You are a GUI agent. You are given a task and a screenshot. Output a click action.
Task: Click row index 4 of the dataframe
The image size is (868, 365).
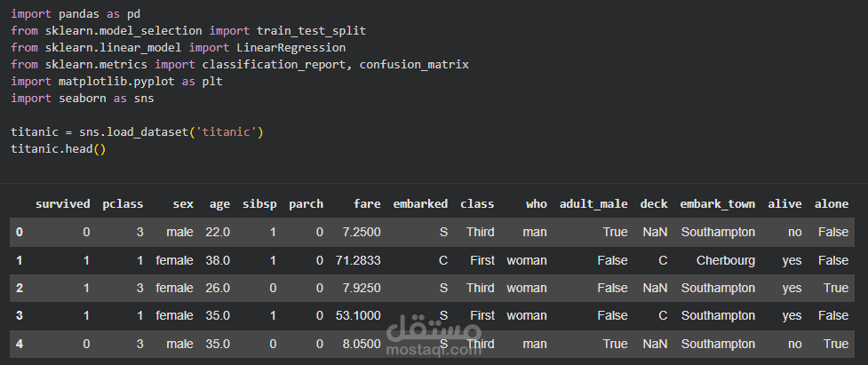(20, 344)
